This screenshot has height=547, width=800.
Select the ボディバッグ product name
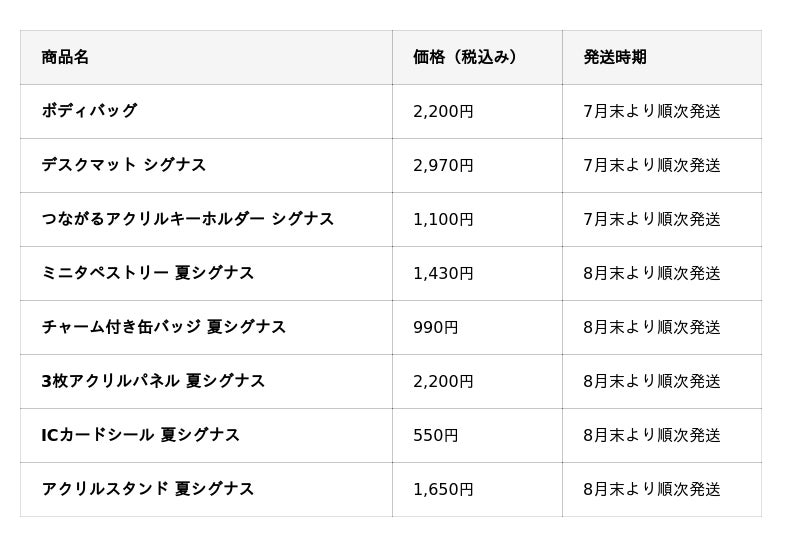point(89,111)
